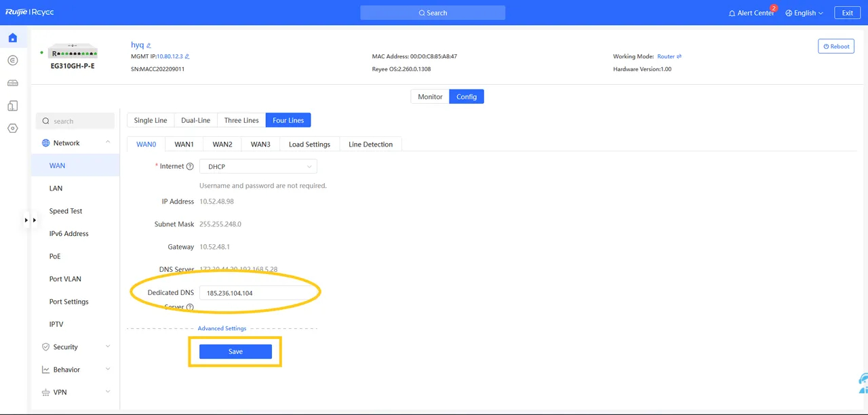Click the edit pencil next to hyq
868x415 pixels.
(x=149, y=45)
